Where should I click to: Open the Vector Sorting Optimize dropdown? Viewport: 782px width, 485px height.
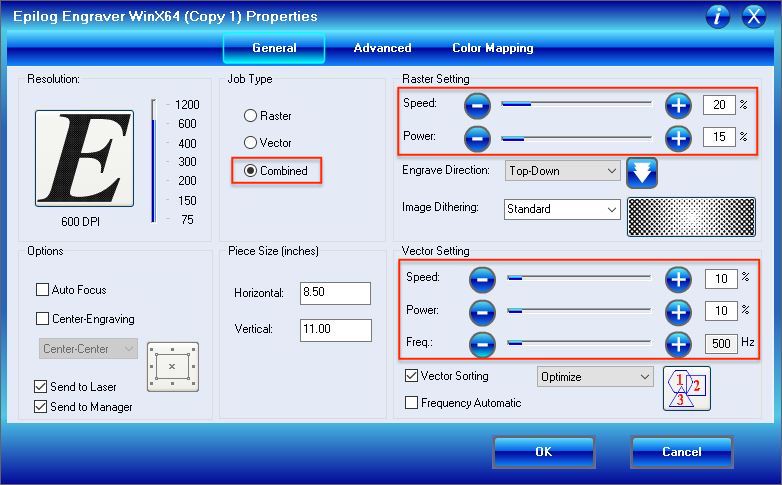click(x=595, y=377)
